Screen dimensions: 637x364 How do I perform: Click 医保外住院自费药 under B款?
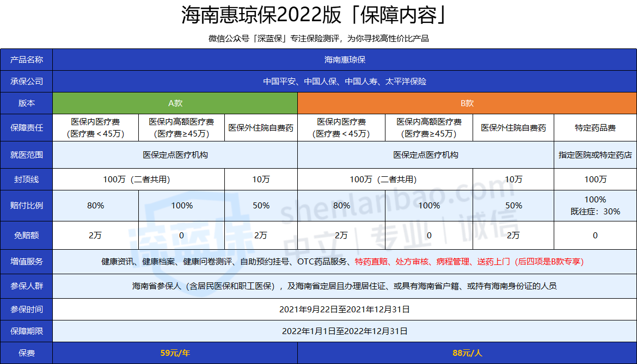[x=513, y=127]
